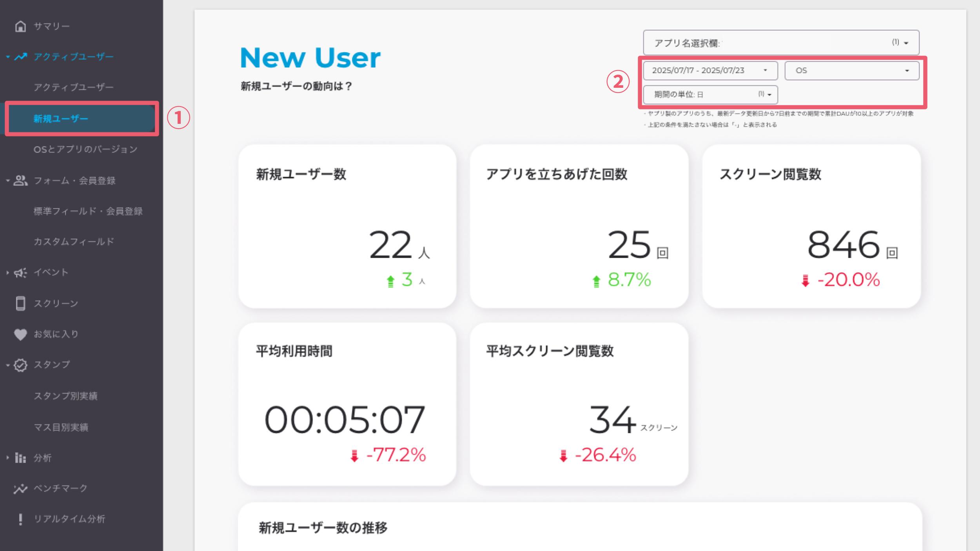
Task: Expand the イベント section arrow
Action: click(x=7, y=273)
